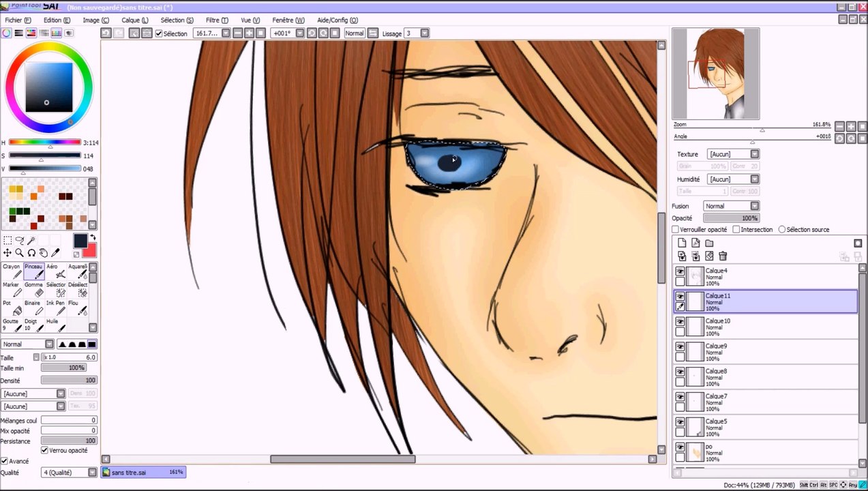
Task: Open the Fenêtre menu
Action: tap(288, 20)
